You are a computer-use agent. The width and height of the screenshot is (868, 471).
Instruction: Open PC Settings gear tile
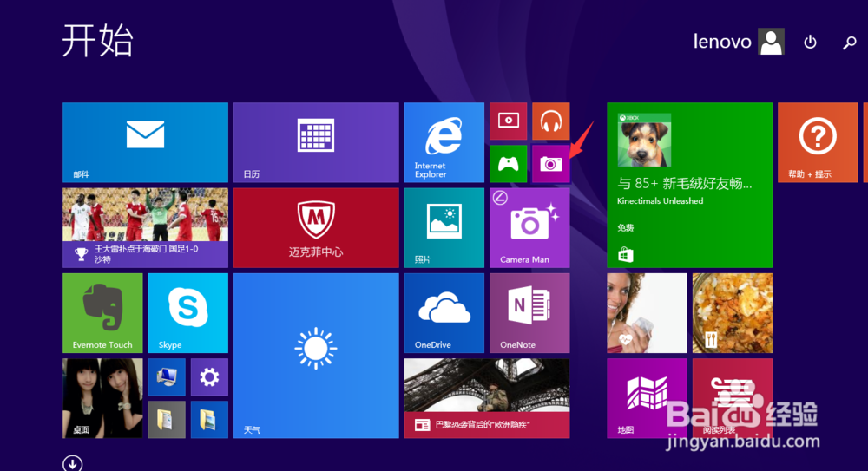pyautogui.click(x=209, y=377)
